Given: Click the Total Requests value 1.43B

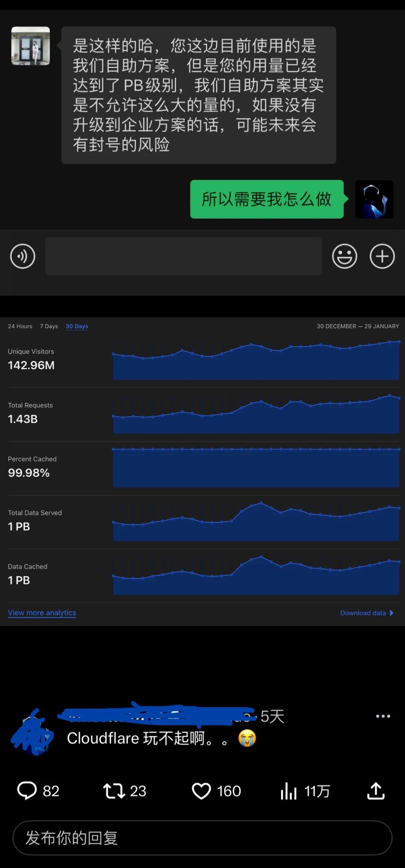Looking at the screenshot, I should point(23,419).
